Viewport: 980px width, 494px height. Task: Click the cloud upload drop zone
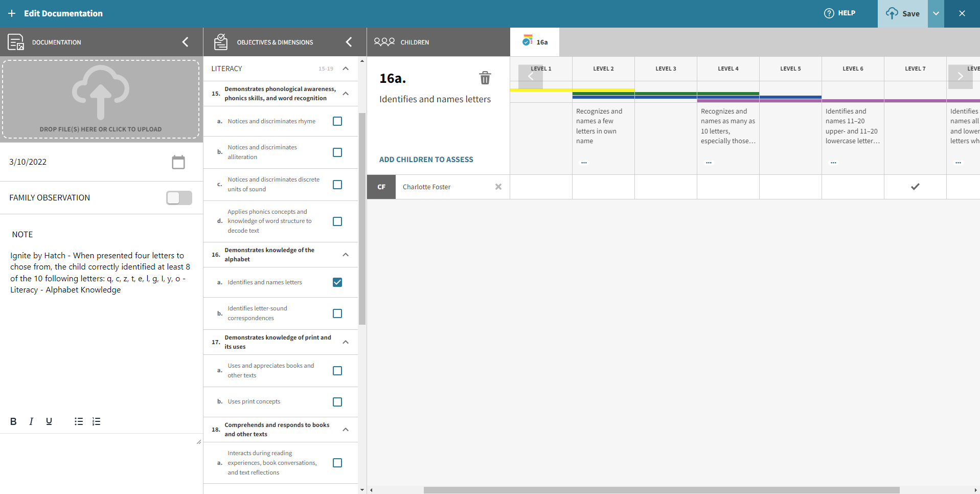pyautogui.click(x=101, y=99)
